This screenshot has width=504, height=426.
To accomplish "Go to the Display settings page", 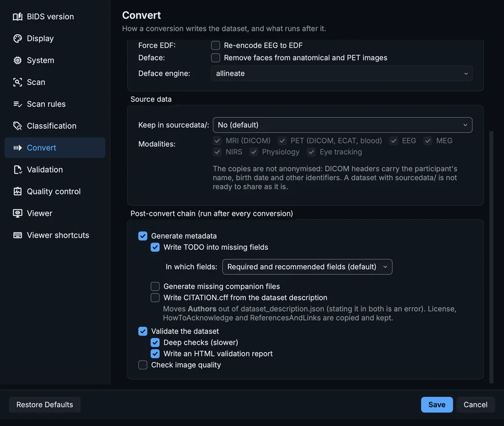I will click(55, 38).
